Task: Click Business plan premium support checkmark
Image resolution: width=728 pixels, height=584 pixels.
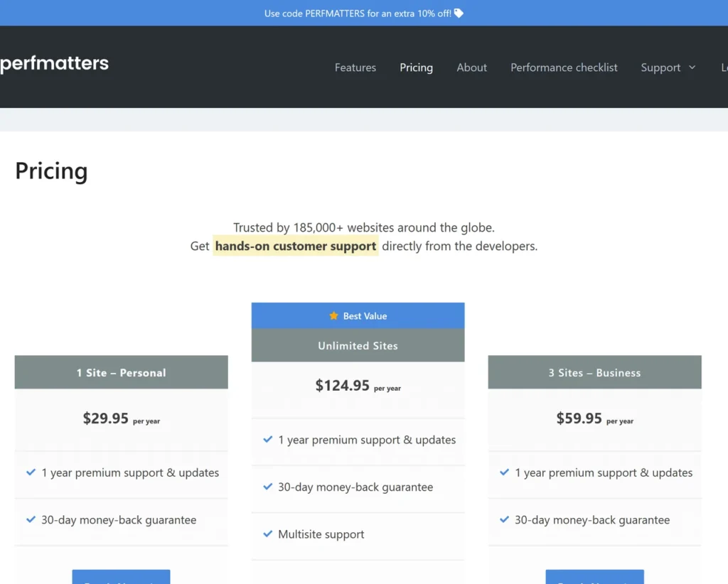Action: click(x=505, y=472)
